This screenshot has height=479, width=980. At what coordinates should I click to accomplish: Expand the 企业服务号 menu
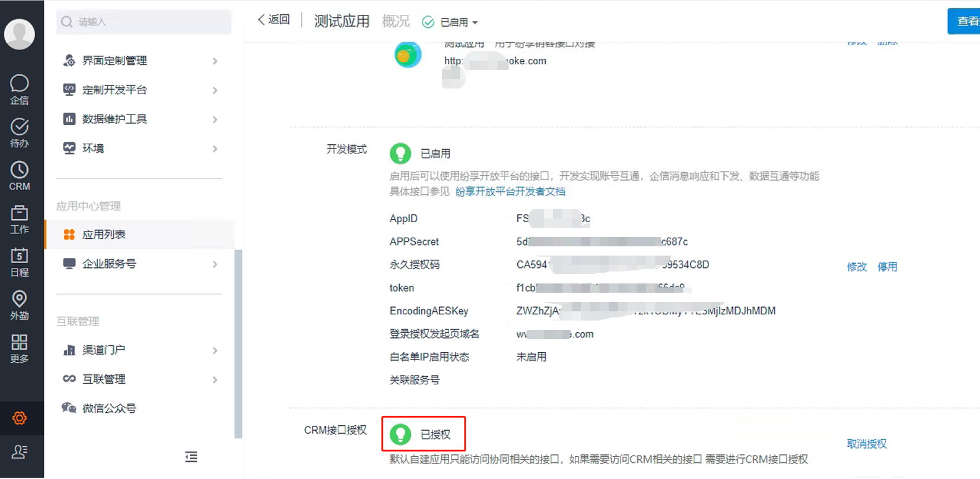[140, 264]
